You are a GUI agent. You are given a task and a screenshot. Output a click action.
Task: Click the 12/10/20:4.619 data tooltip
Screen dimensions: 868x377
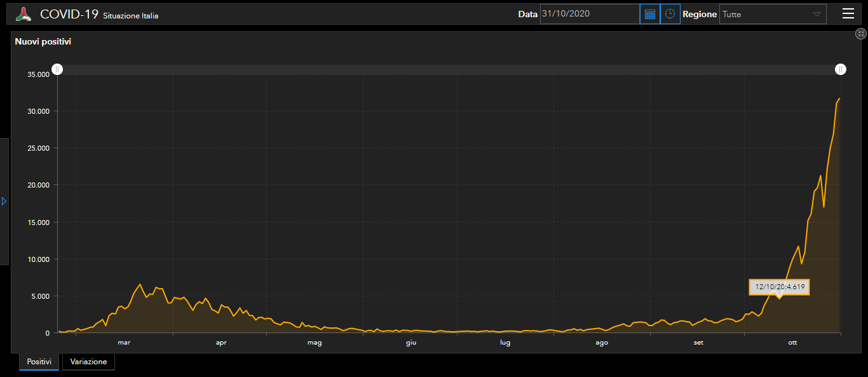click(x=780, y=287)
